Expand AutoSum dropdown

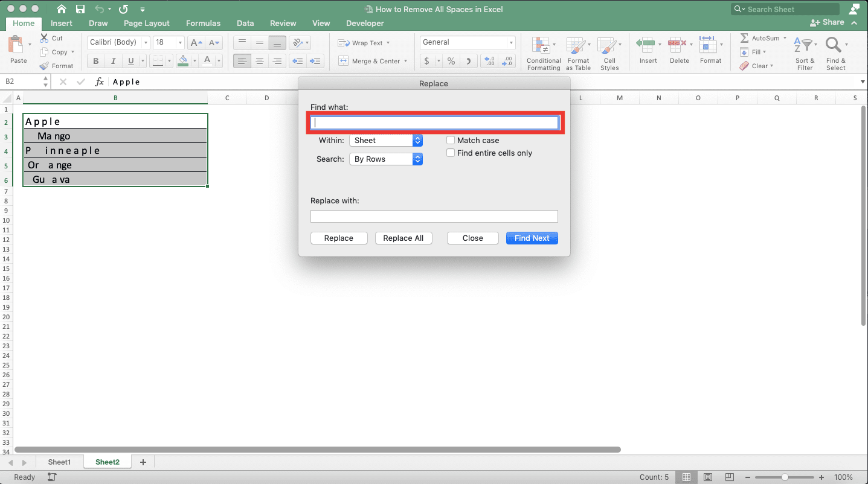(x=785, y=38)
